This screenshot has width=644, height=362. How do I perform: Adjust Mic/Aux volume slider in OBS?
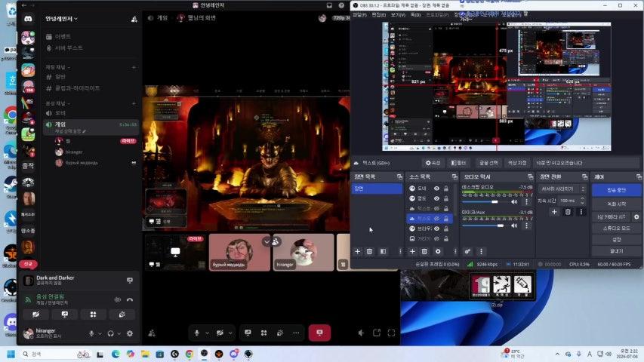click(485, 225)
